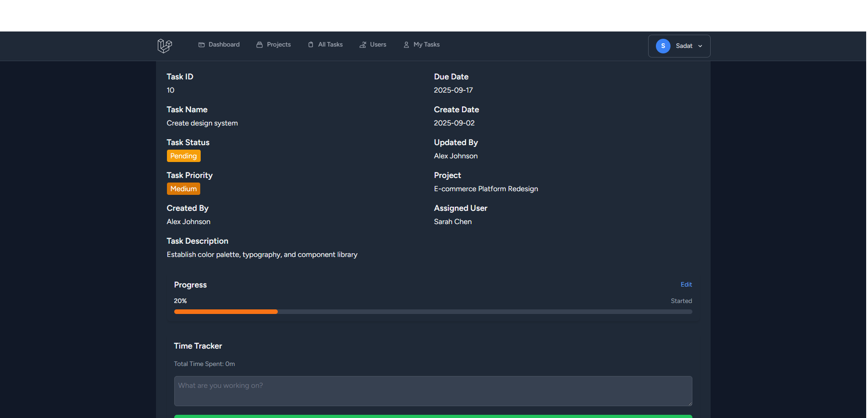868x418 pixels.
Task: Click the Edit link in Progress
Action: pos(686,284)
